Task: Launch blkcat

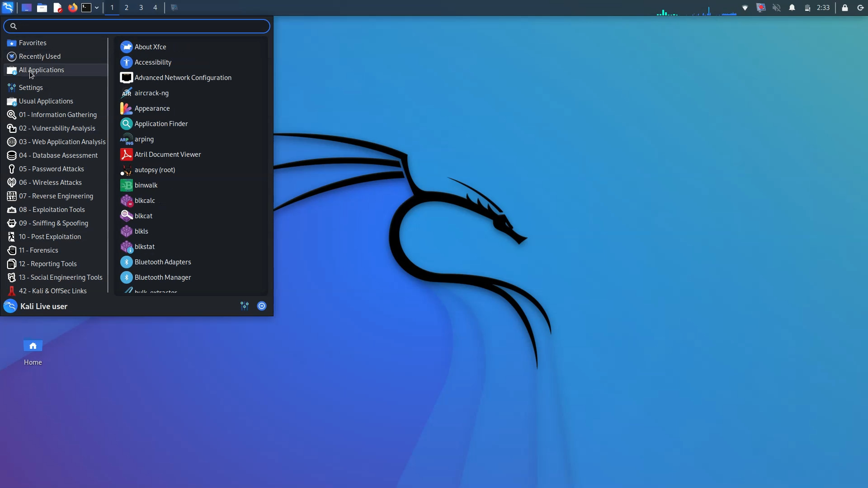Action: 192,216
